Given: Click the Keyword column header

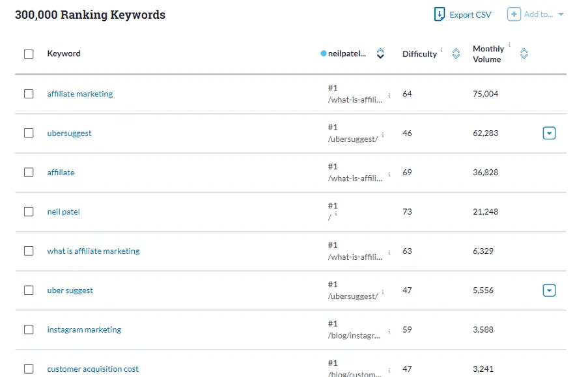Looking at the screenshot, I should [x=64, y=53].
